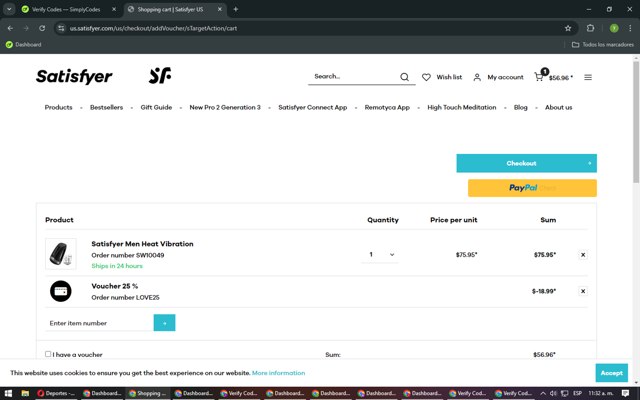Close the Shopping cart tab

tap(220, 9)
